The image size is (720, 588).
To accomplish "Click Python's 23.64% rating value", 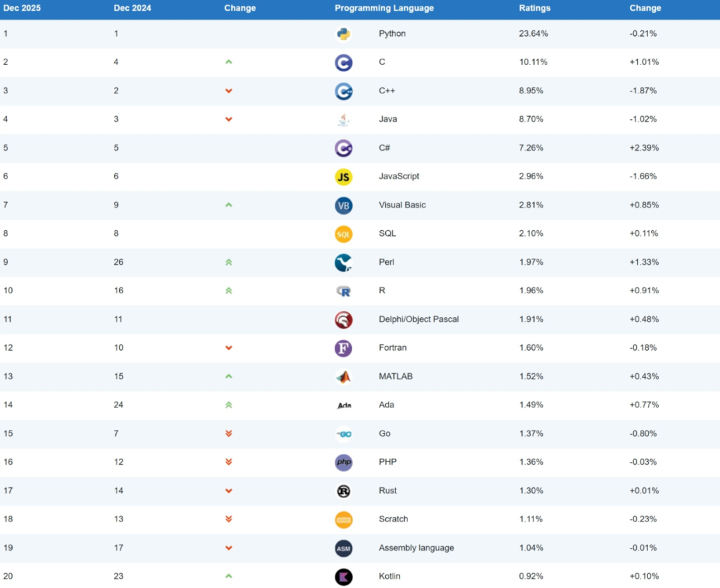I will tap(533, 33).
